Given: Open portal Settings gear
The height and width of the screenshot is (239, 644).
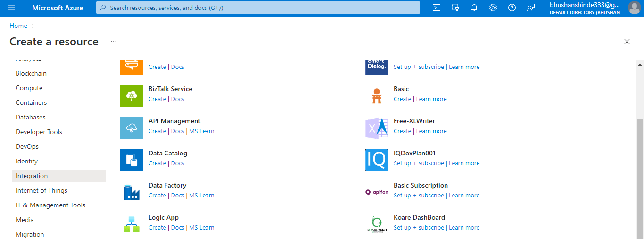Looking at the screenshot, I should 493,8.
